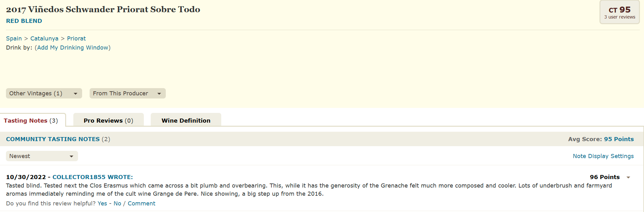
Task: Open Note Display Settings
Action: point(603,156)
